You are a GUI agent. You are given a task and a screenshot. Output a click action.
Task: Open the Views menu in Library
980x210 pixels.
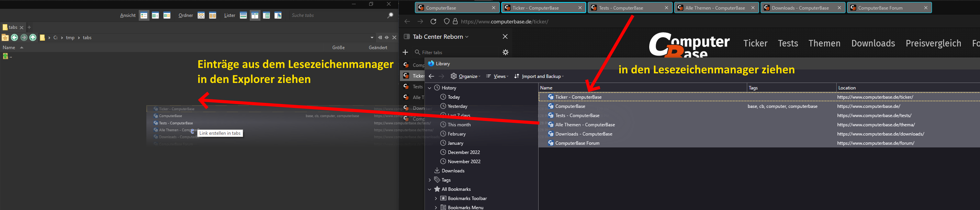pos(497,76)
